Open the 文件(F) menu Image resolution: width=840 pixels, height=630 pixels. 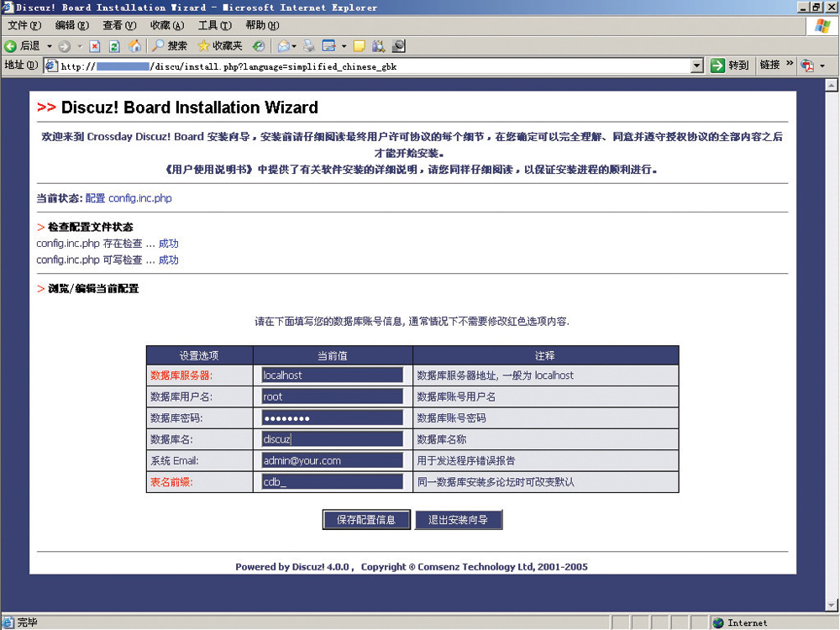24,25
